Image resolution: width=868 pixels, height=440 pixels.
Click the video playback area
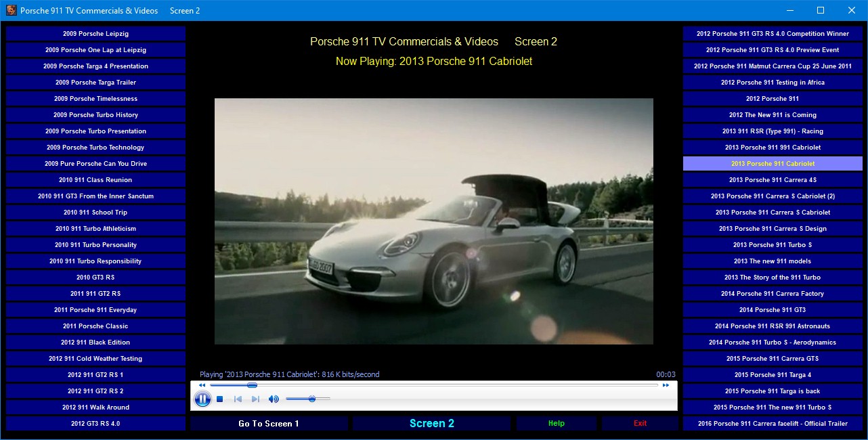434,221
